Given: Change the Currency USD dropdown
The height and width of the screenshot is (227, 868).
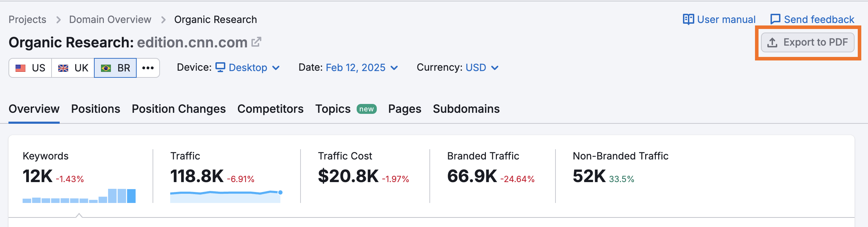Looking at the screenshot, I should (x=482, y=68).
